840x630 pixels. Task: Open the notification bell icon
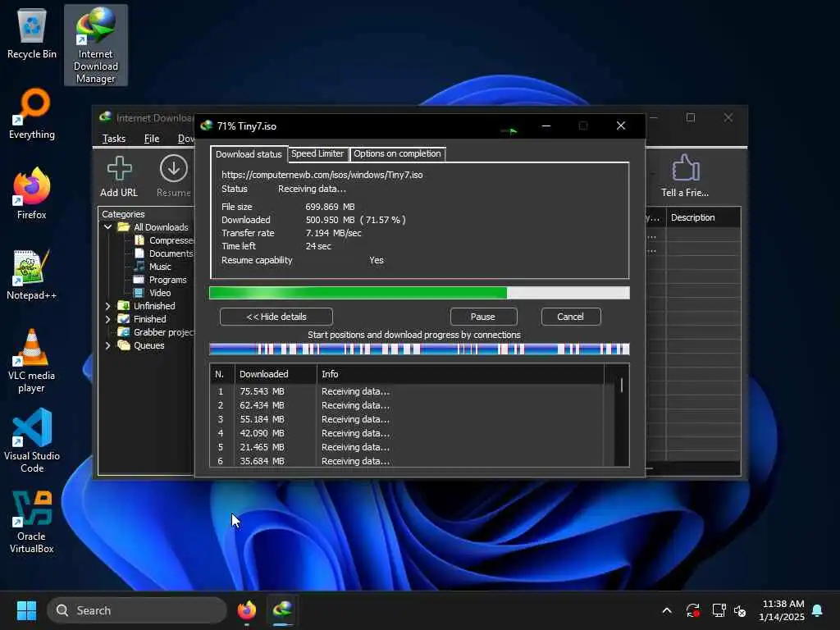(818, 610)
